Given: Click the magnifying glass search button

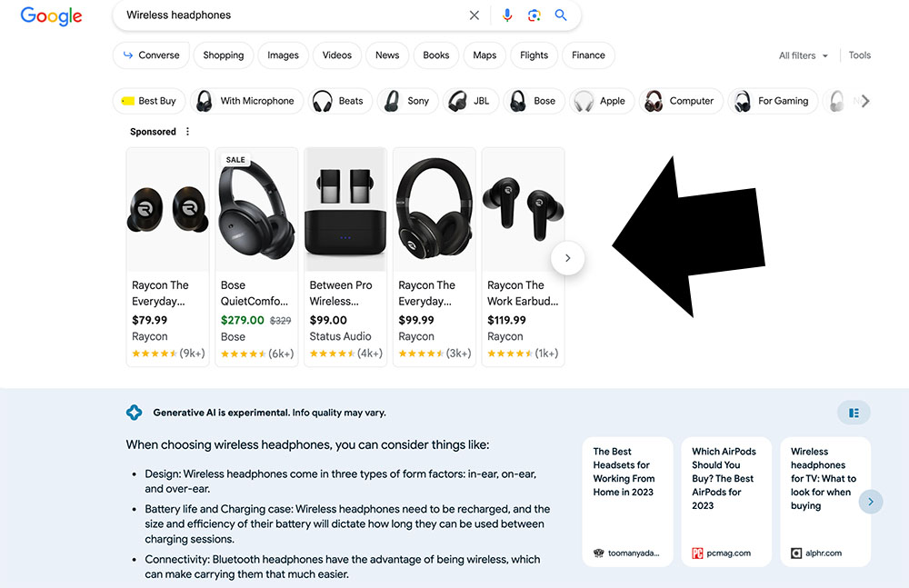Looking at the screenshot, I should [x=561, y=15].
